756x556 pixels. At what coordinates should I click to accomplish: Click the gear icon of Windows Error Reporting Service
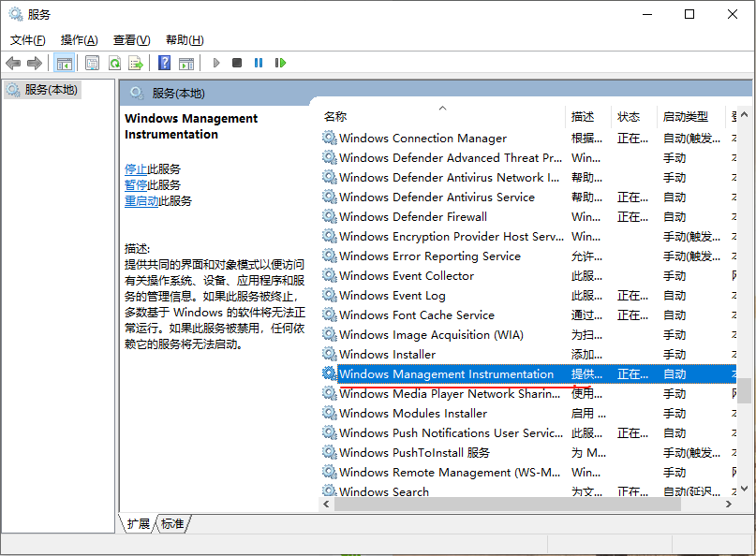tap(330, 256)
